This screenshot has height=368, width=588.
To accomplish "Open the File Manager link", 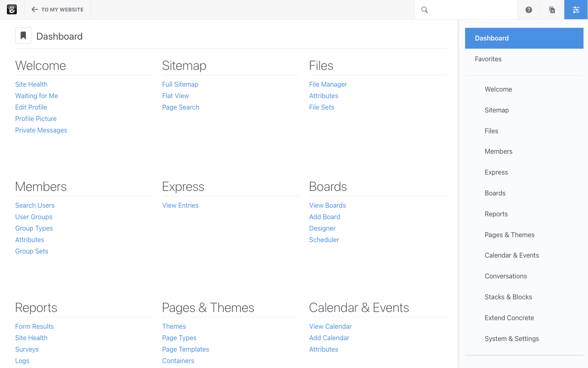I will tap(328, 84).
